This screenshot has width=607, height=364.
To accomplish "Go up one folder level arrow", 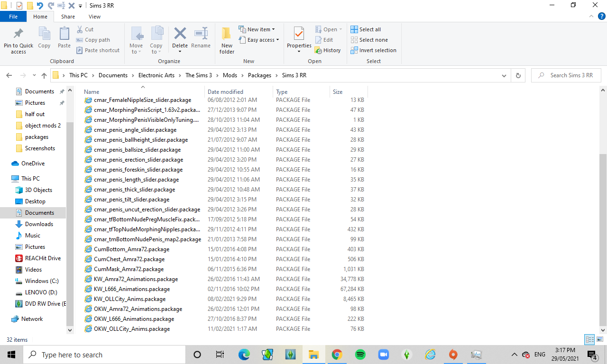I will coord(44,75).
